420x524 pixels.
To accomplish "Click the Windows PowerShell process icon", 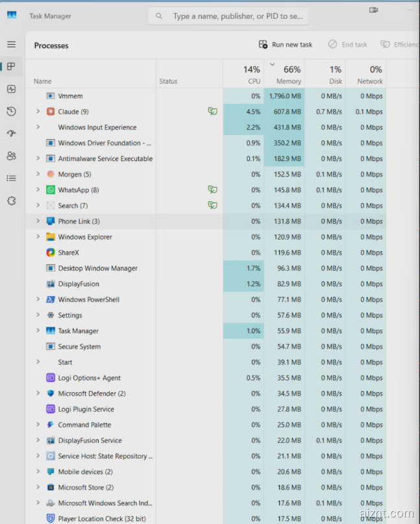I will coord(51,299).
